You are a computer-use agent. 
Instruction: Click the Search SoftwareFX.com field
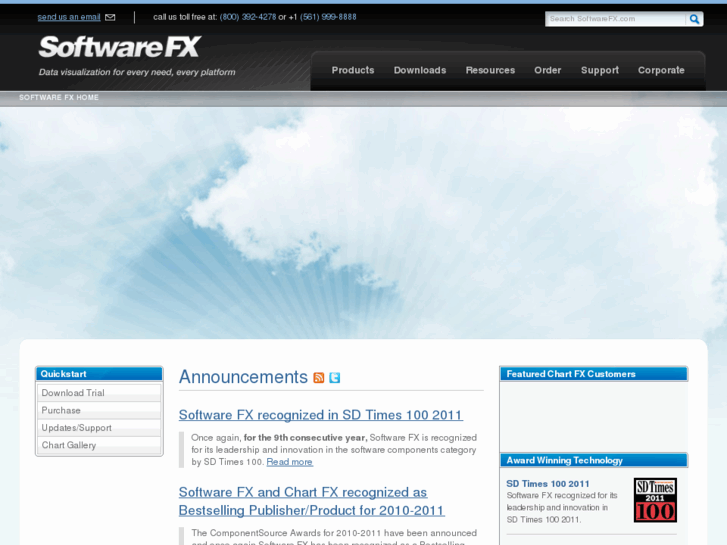point(615,19)
